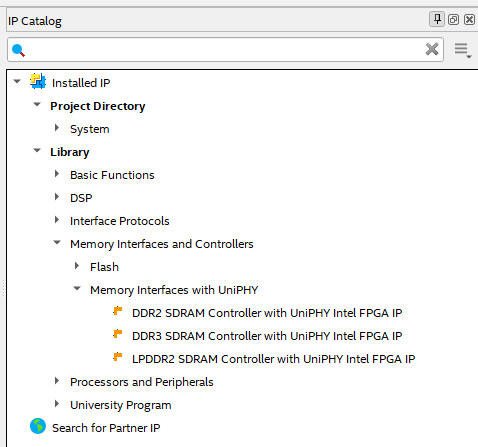
Task: Click the IP Catalog panel title
Action: [x=35, y=21]
